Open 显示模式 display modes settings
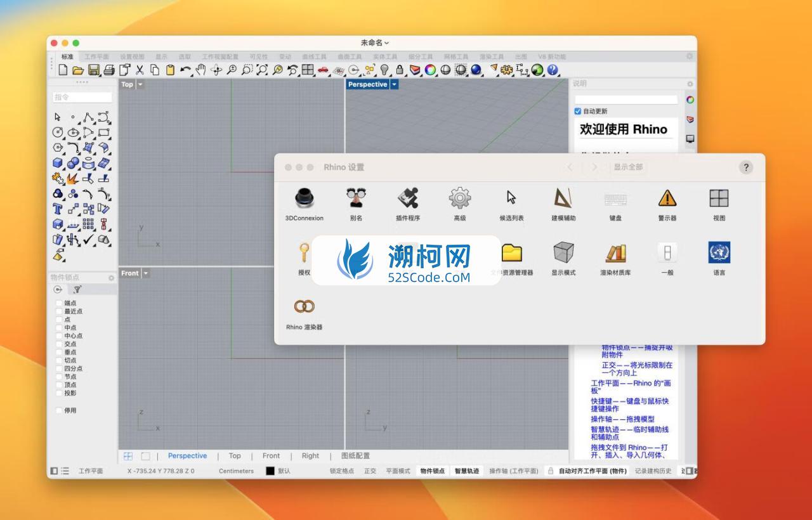This screenshot has width=812, height=520. click(x=563, y=259)
